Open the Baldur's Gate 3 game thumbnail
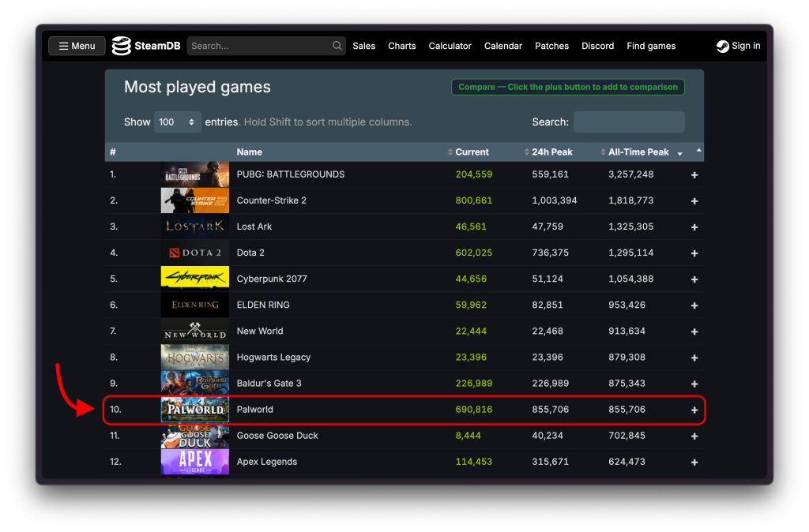 195,383
